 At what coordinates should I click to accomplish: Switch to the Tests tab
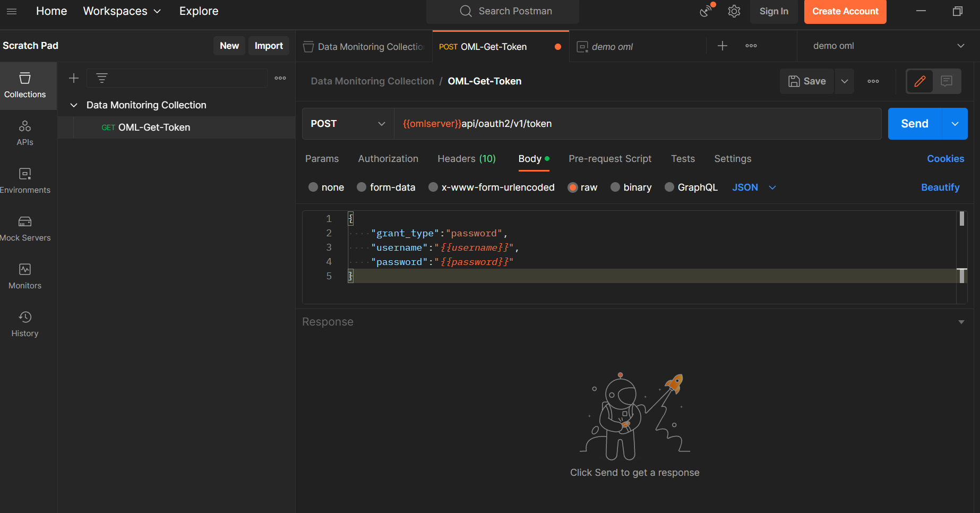click(x=683, y=159)
